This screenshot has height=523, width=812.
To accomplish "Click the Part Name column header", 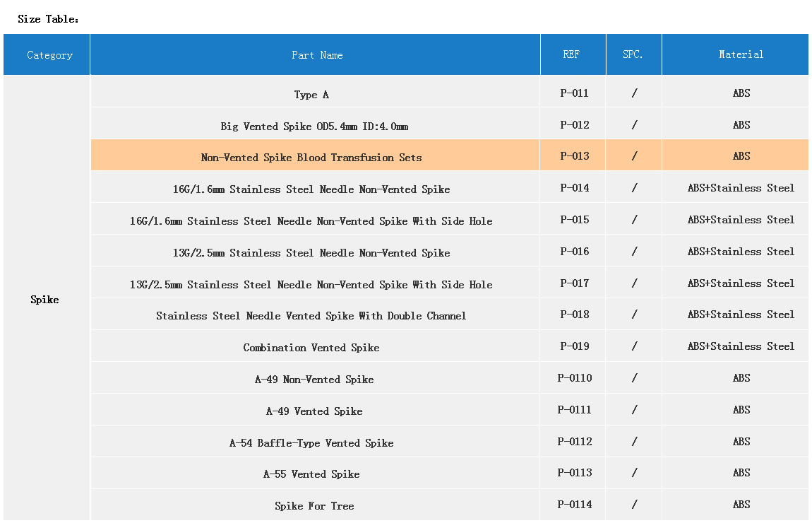I will 317,55.
